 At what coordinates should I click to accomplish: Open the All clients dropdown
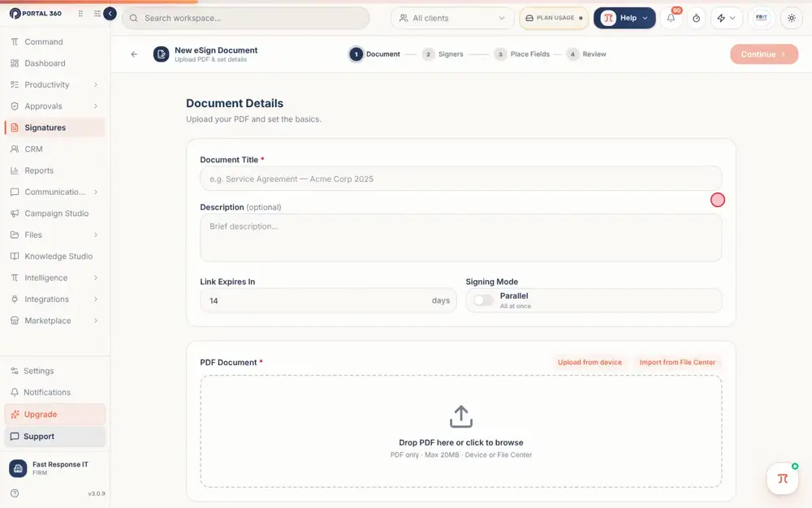coord(452,18)
